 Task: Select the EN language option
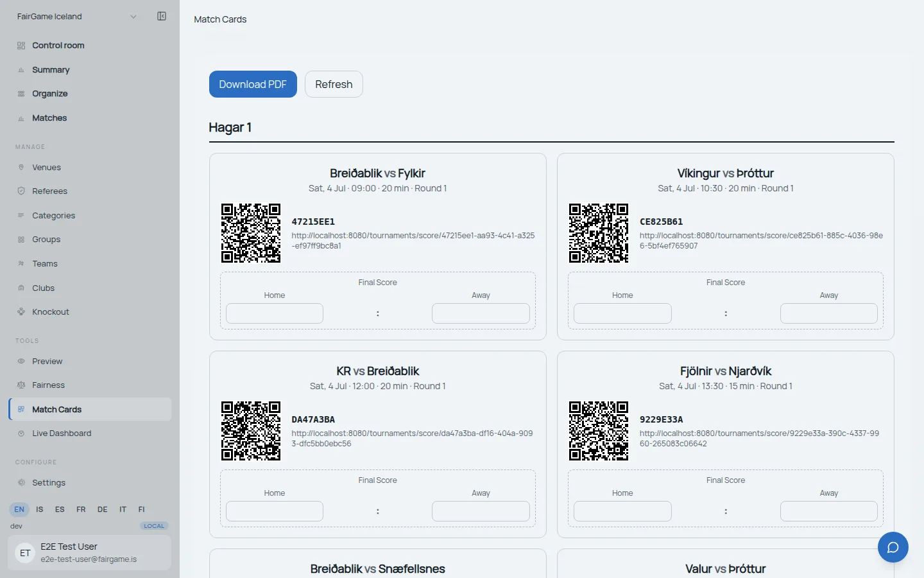coord(19,509)
